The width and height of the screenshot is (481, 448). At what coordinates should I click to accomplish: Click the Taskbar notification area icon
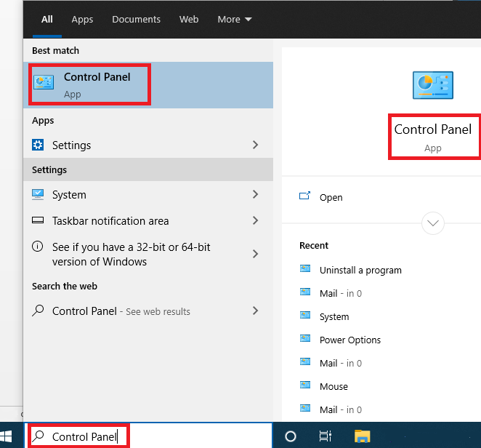(x=38, y=220)
